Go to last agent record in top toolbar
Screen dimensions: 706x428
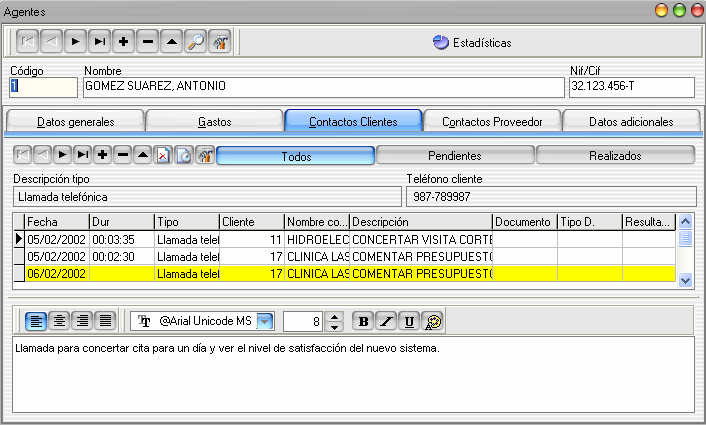[99, 42]
